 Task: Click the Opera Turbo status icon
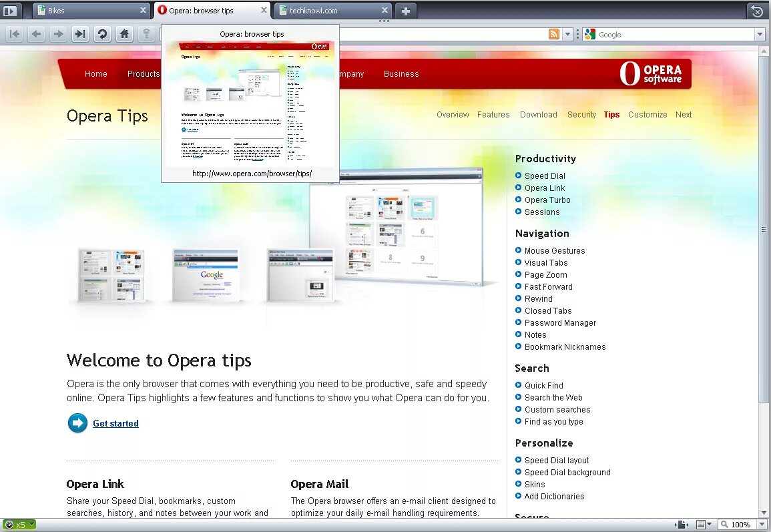[9, 525]
